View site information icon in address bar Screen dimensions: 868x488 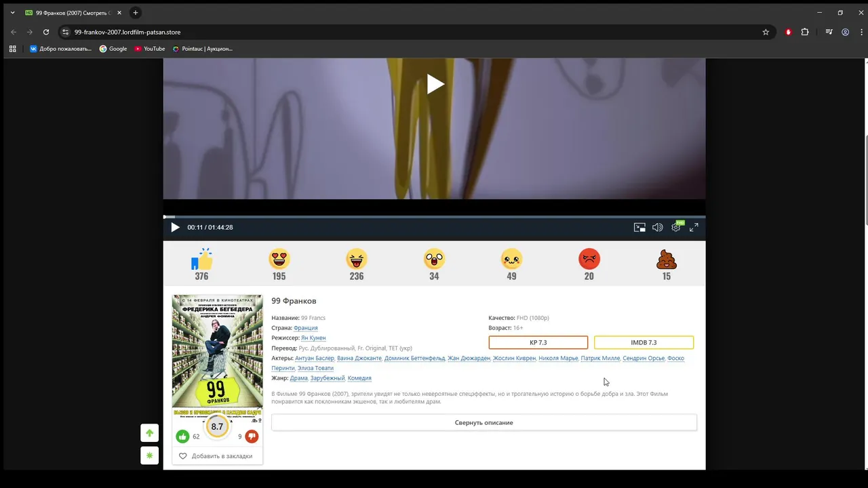point(65,32)
